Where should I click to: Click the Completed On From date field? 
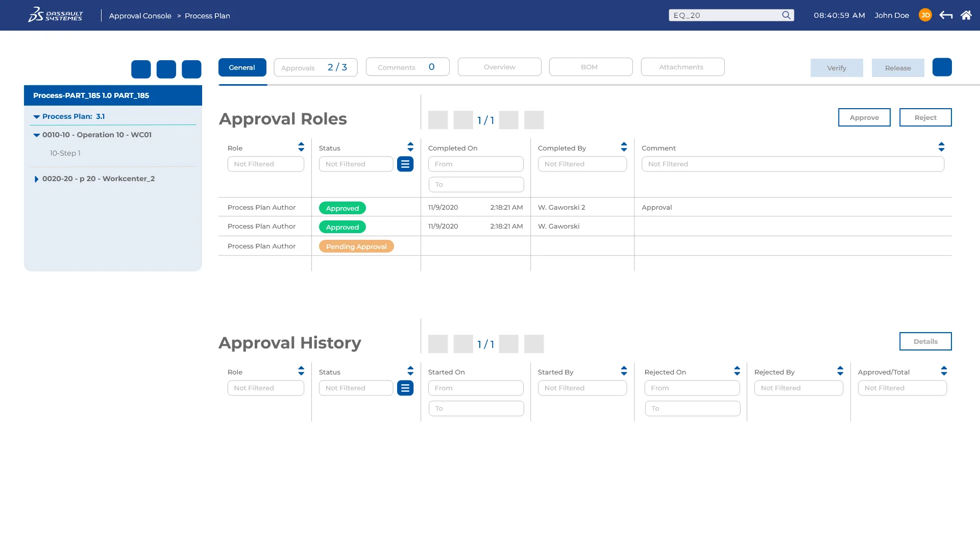[475, 164]
